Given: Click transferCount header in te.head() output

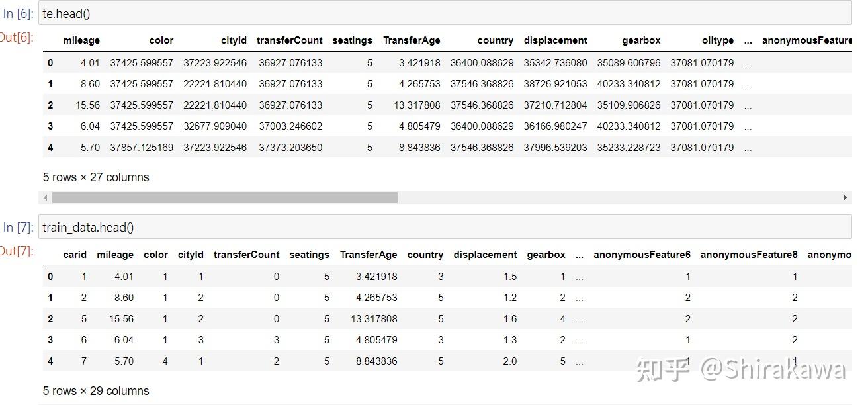Looking at the screenshot, I should pos(290,40).
